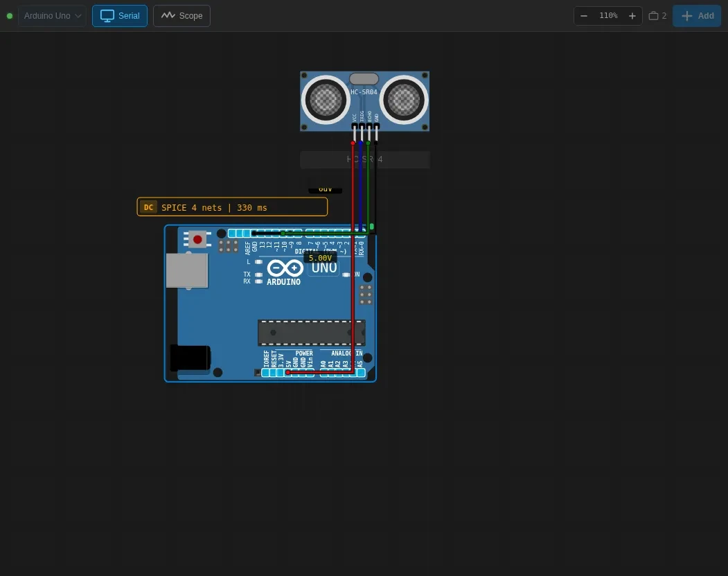Zoom out with the minus button
728x576 pixels.
[x=584, y=16]
